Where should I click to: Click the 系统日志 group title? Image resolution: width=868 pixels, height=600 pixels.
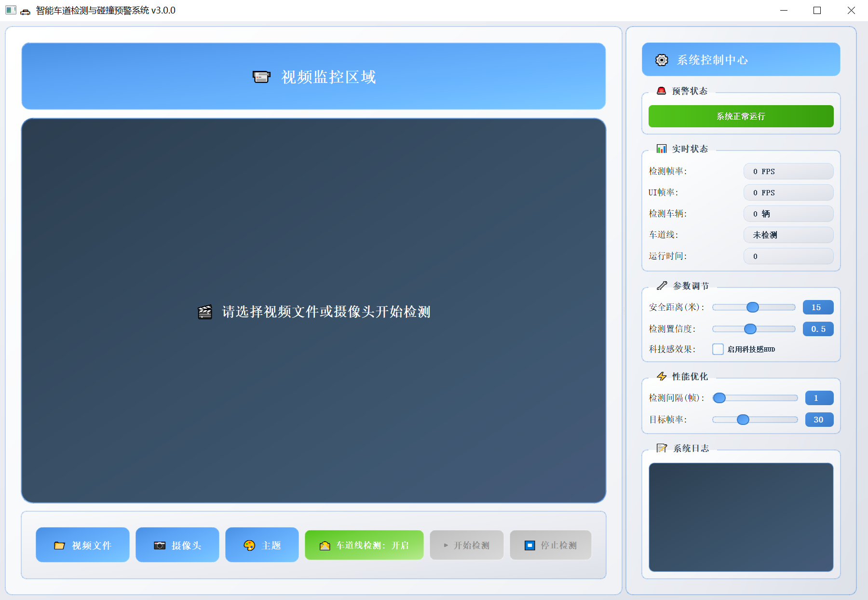tap(691, 448)
